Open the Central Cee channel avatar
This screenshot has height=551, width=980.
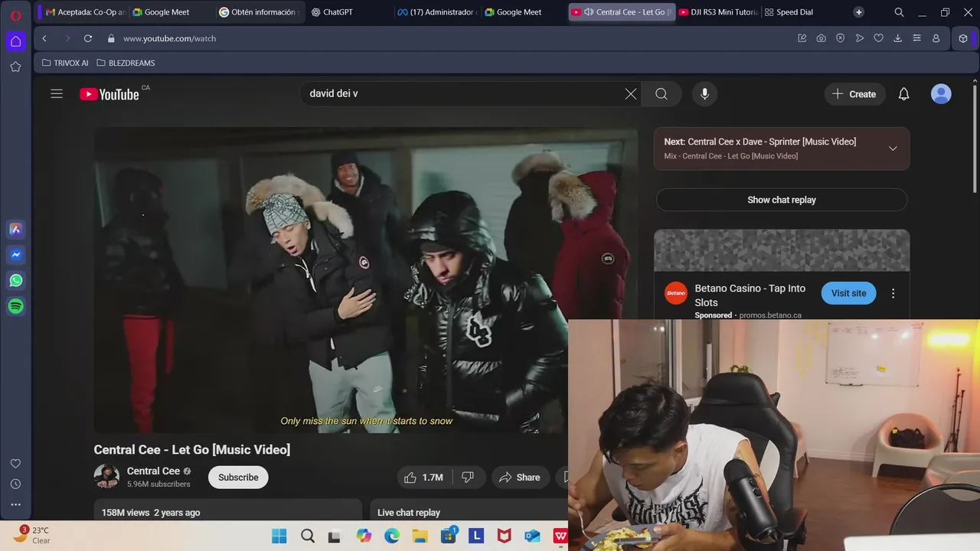click(x=106, y=477)
